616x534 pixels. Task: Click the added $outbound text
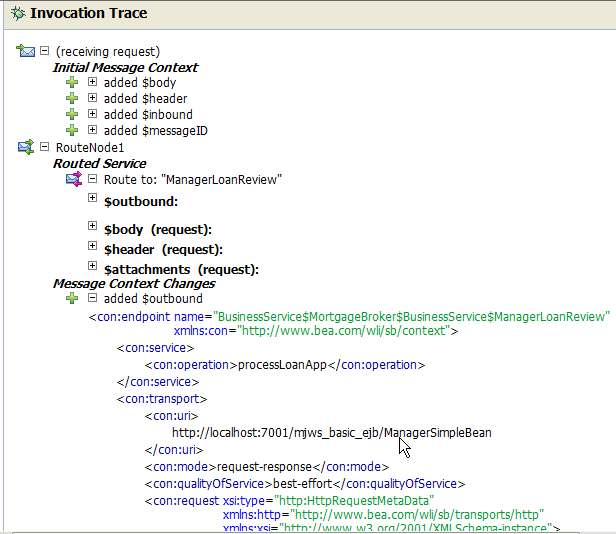coord(153,299)
